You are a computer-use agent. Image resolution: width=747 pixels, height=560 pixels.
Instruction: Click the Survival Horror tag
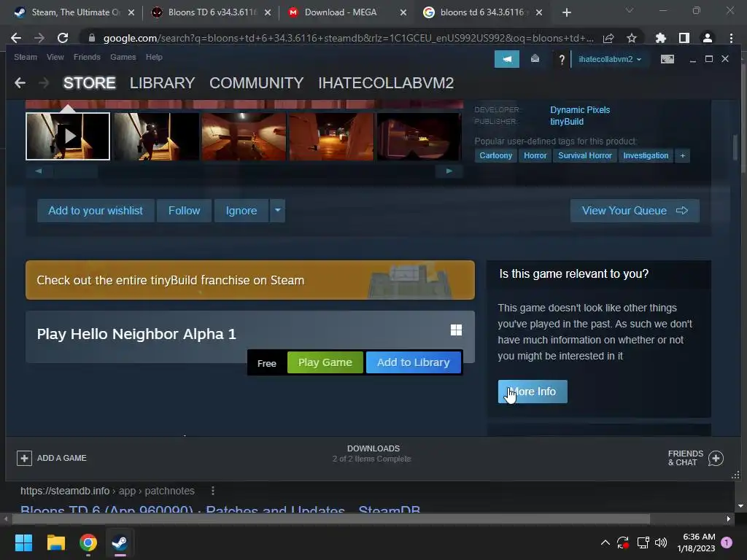(584, 156)
